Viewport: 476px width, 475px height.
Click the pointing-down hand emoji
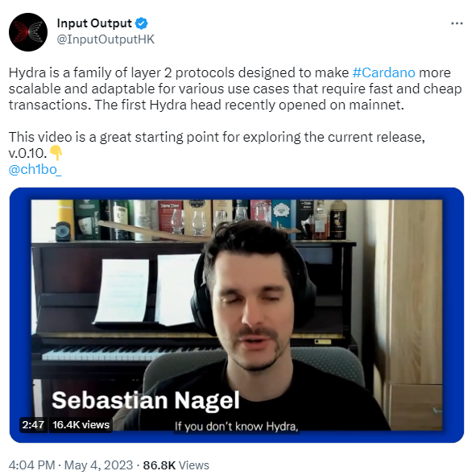point(56,153)
